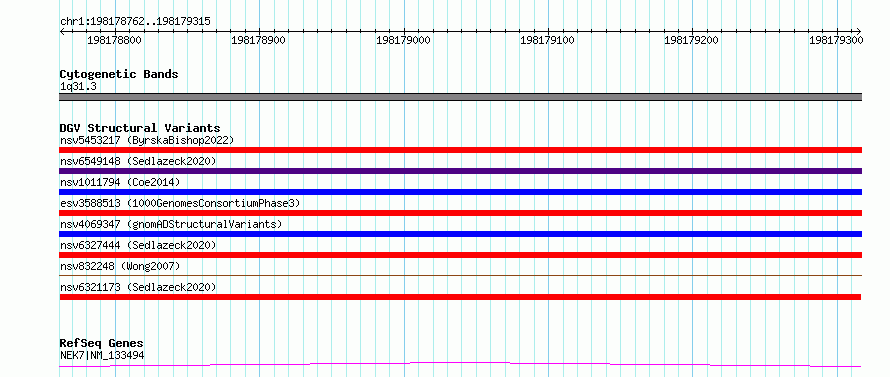Click ruler position 198179300
Image resolution: width=890 pixels, height=377 pixels.
point(837,40)
